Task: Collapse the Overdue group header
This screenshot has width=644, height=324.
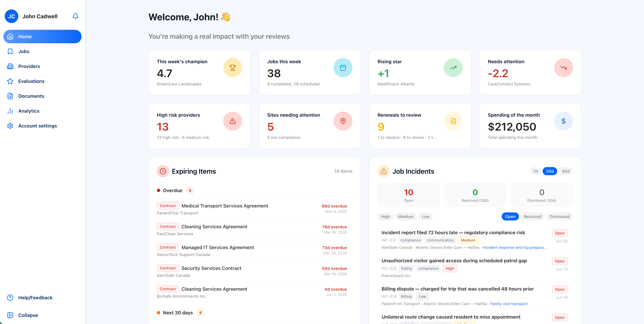Action: 254,190
